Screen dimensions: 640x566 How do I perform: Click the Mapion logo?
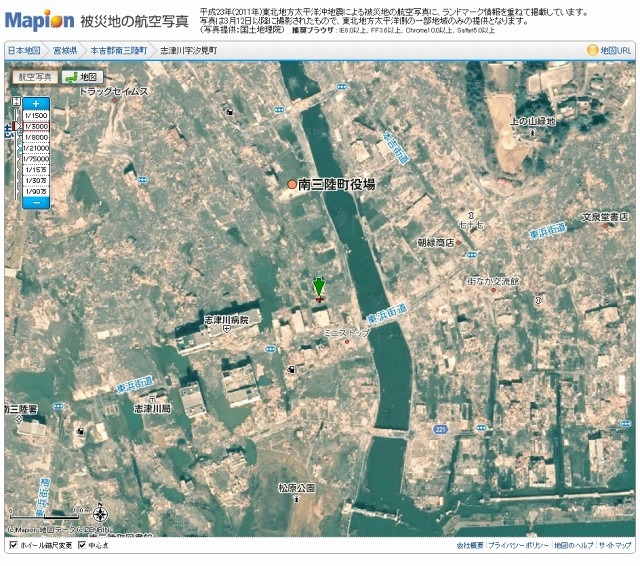point(40,20)
